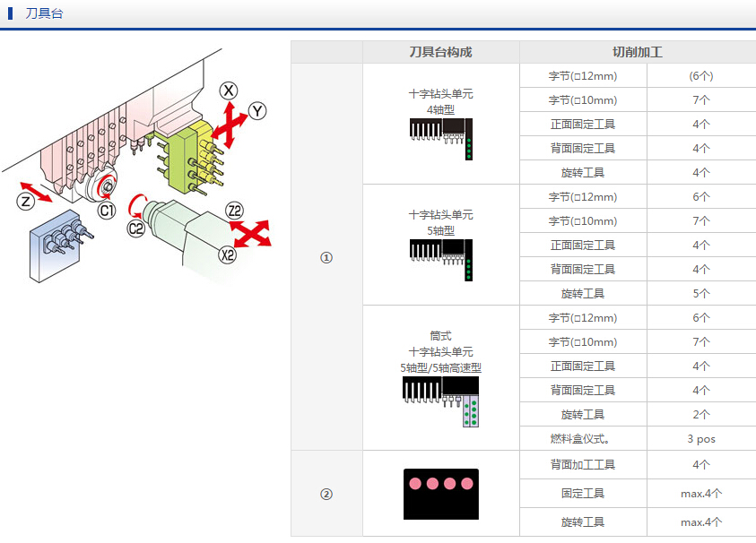Image resolution: width=756 pixels, height=543 pixels.
Task: Select the circled X2 axis label
Action: click(x=228, y=255)
